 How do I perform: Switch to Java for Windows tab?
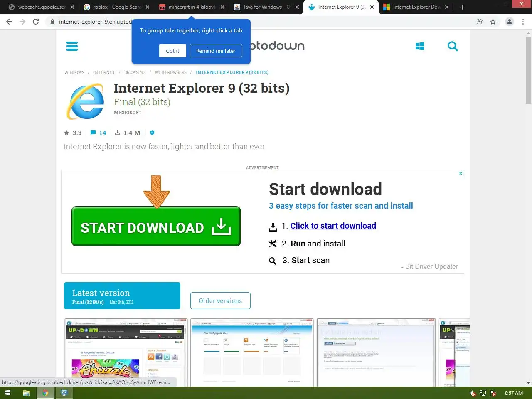[266, 7]
